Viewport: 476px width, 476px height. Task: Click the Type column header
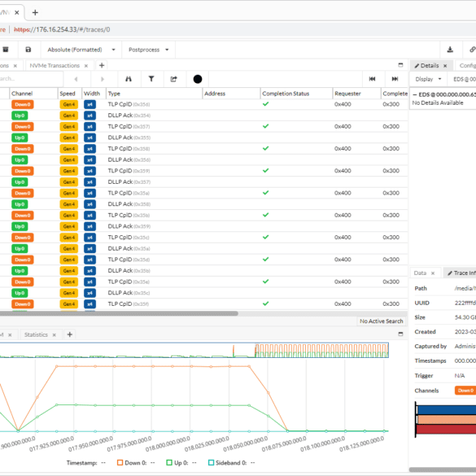click(155, 94)
